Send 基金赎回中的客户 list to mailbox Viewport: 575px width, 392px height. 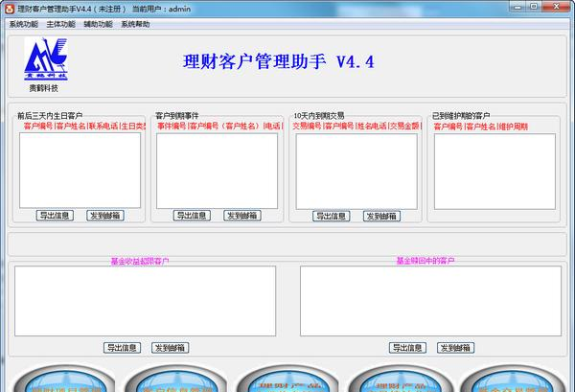tap(455, 348)
